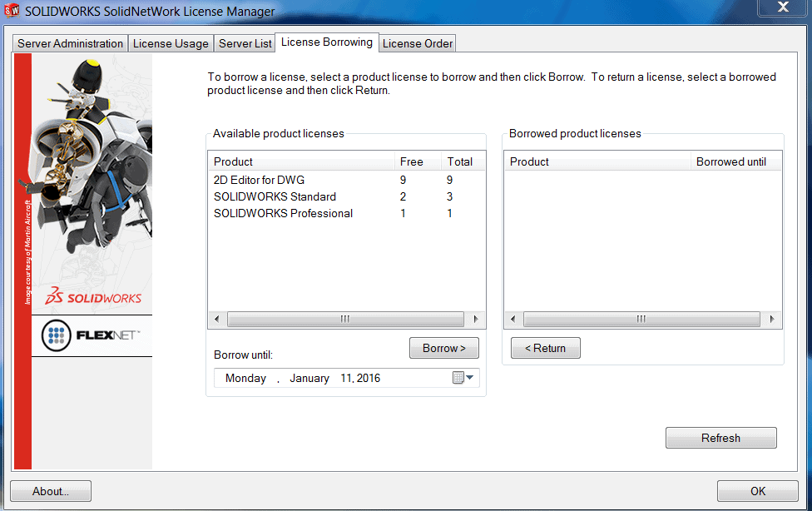This screenshot has width=812, height=511.
Task: Click the < Return button
Action: click(x=545, y=348)
